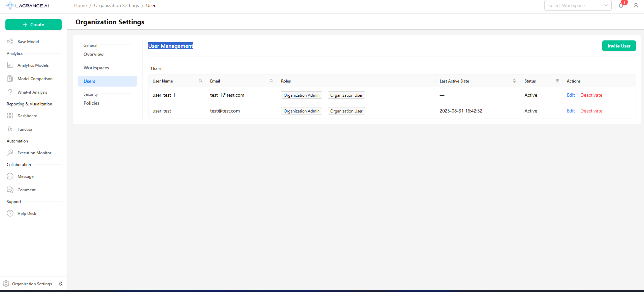Sort by Last Active Date arrows
The image size is (644, 292).
point(514,81)
